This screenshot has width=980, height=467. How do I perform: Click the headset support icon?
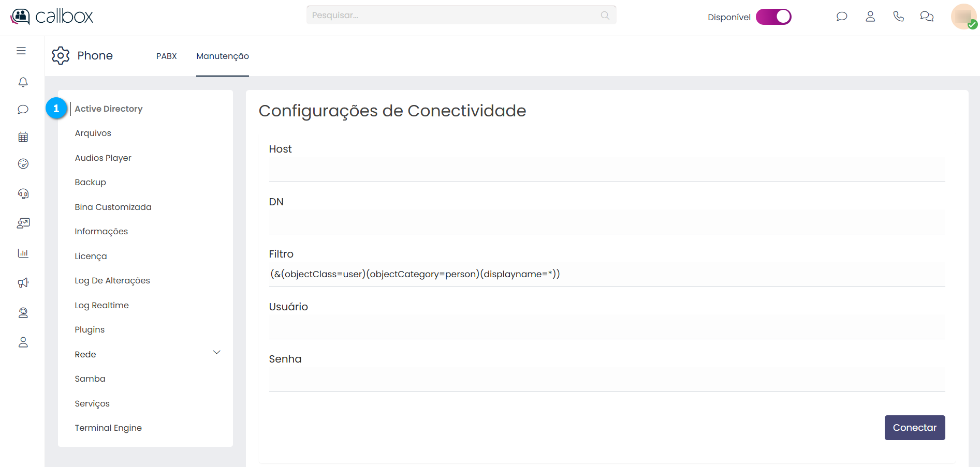(23, 194)
